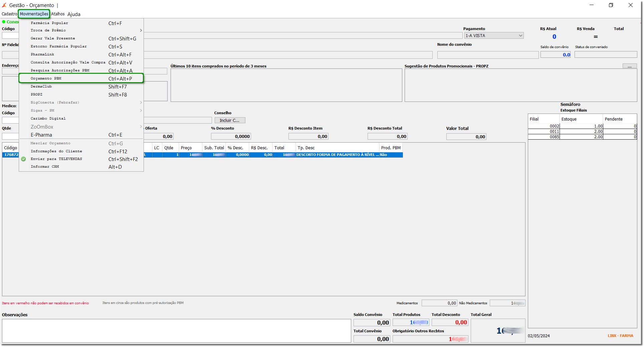The height and width of the screenshot is (347, 644).
Task: Select Pesquisa Autorizações PBM
Action: point(81,70)
